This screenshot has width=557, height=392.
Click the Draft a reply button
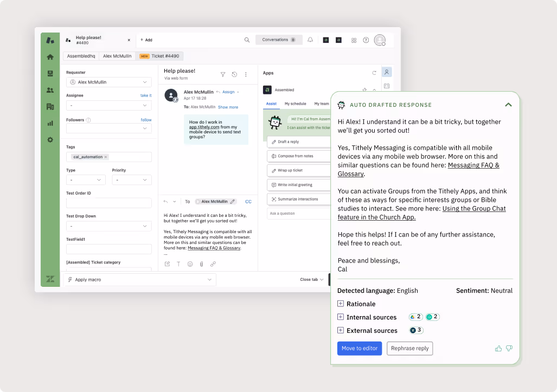tap(299, 142)
